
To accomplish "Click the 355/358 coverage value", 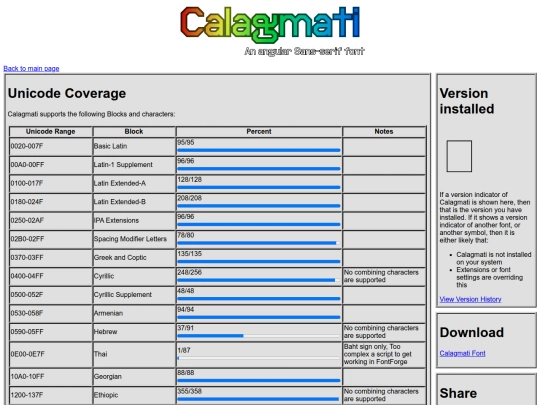I will point(190,391).
